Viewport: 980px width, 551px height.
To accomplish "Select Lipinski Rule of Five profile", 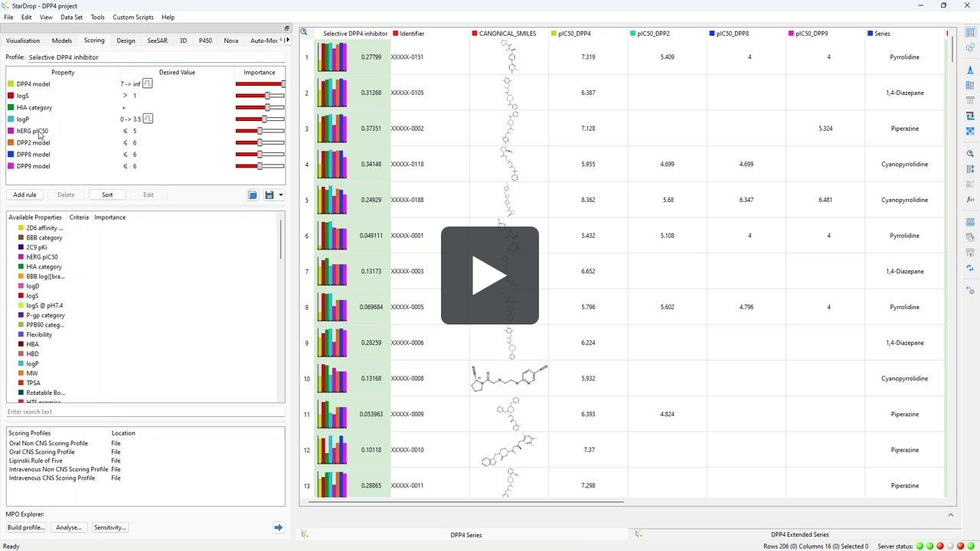I will tap(36, 461).
